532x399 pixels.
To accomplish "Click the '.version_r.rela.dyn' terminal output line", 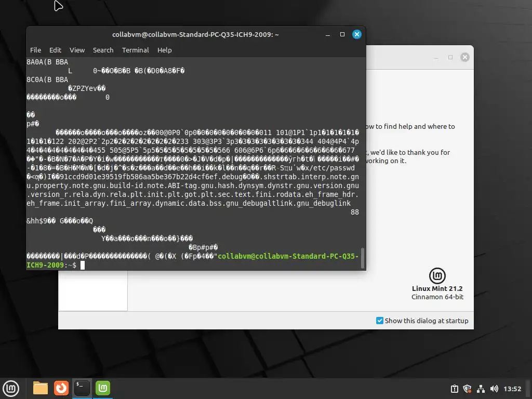I will (x=193, y=194).
